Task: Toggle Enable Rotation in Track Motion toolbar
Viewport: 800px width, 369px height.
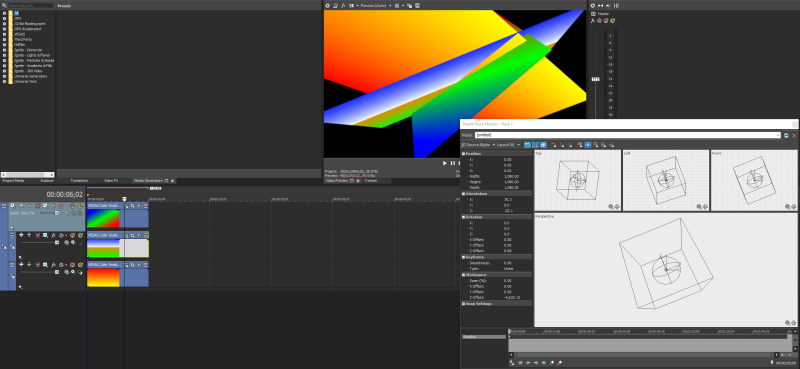Action: tap(528, 144)
